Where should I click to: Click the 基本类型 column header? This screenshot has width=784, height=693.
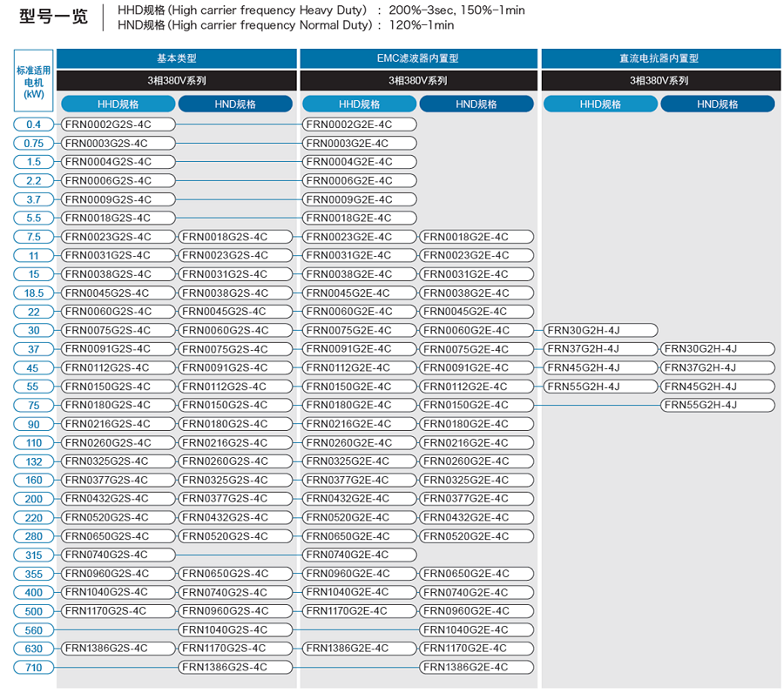[177, 58]
